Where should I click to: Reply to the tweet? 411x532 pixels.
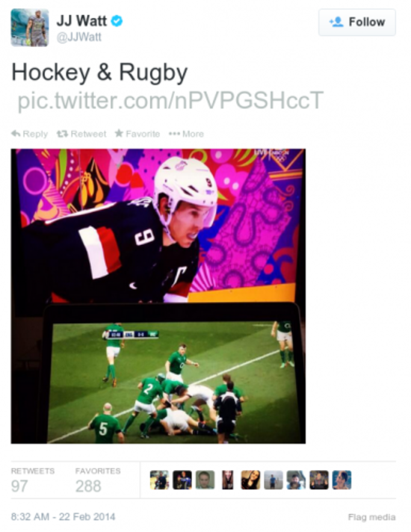point(30,134)
